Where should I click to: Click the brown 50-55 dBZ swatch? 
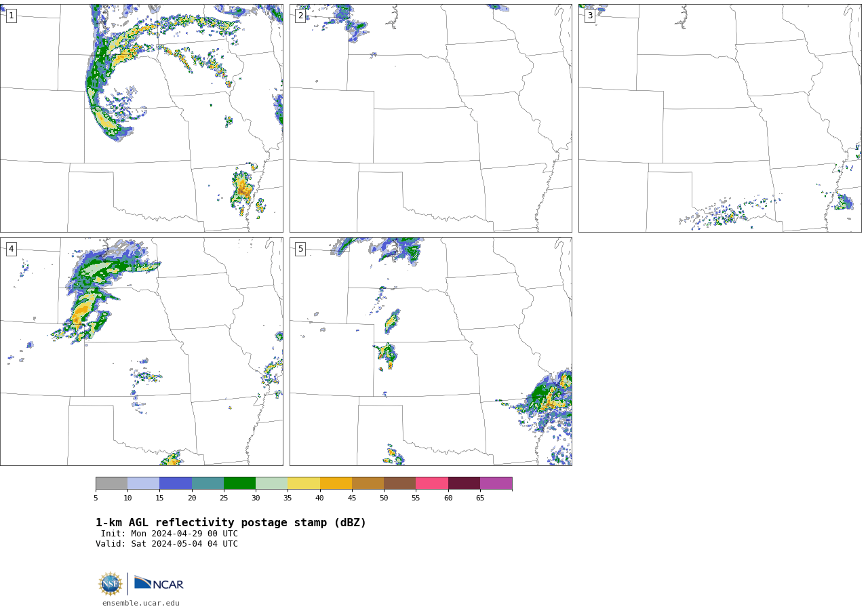pyautogui.click(x=399, y=484)
